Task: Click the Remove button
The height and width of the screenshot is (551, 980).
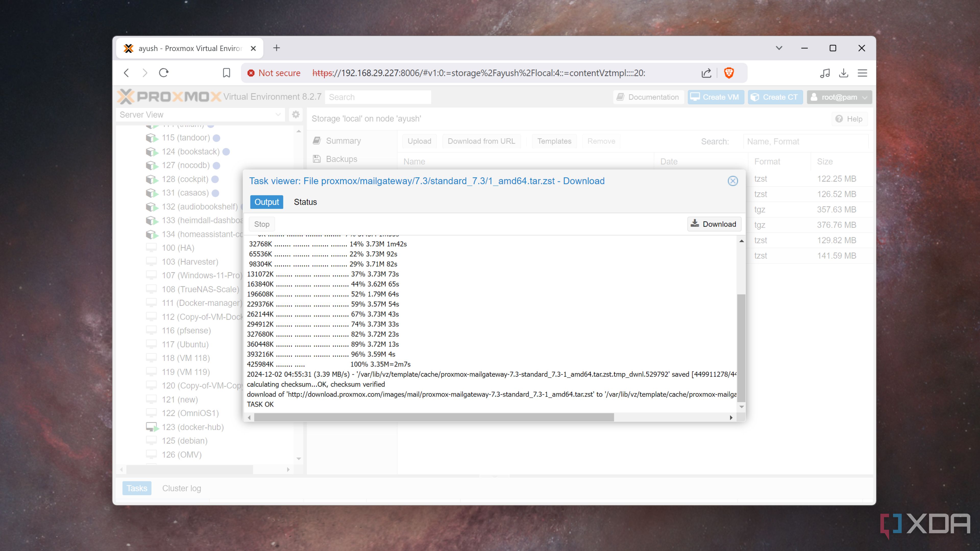Action: tap(601, 141)
